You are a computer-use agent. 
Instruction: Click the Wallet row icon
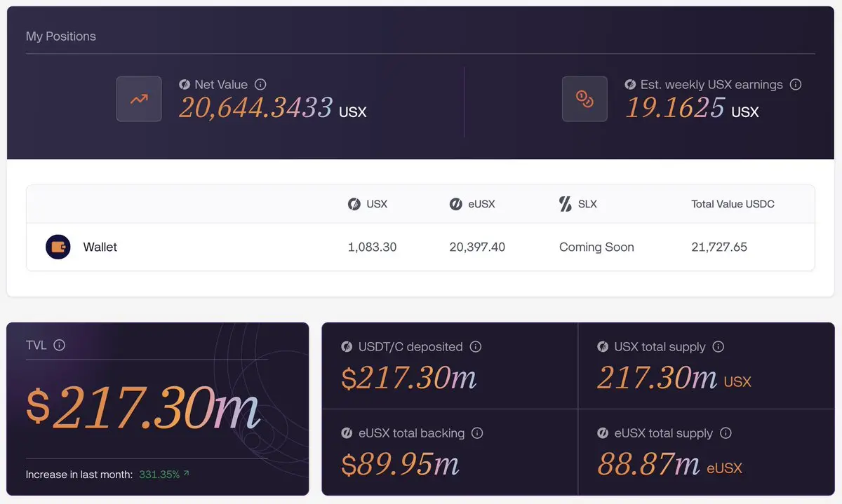point(58,247)
